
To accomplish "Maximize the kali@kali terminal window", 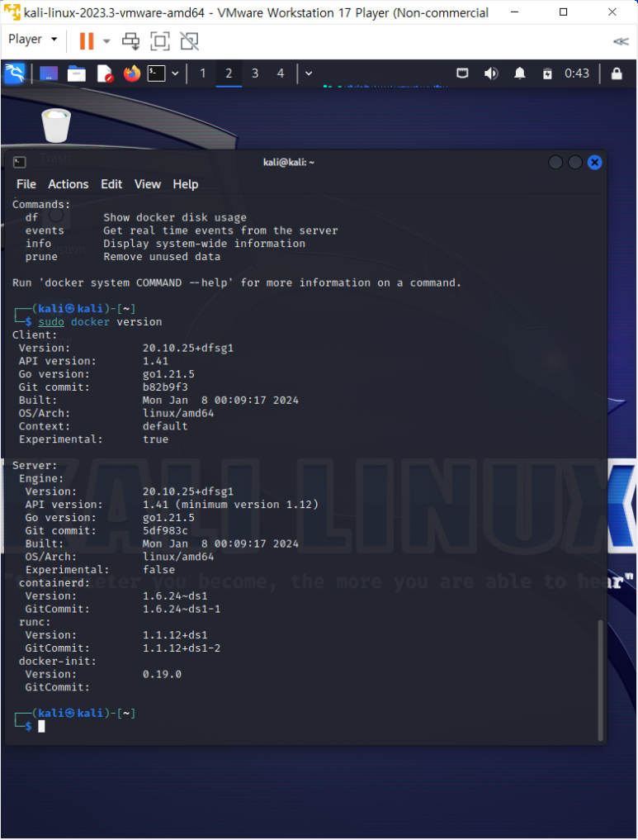I will coord(574,163).
